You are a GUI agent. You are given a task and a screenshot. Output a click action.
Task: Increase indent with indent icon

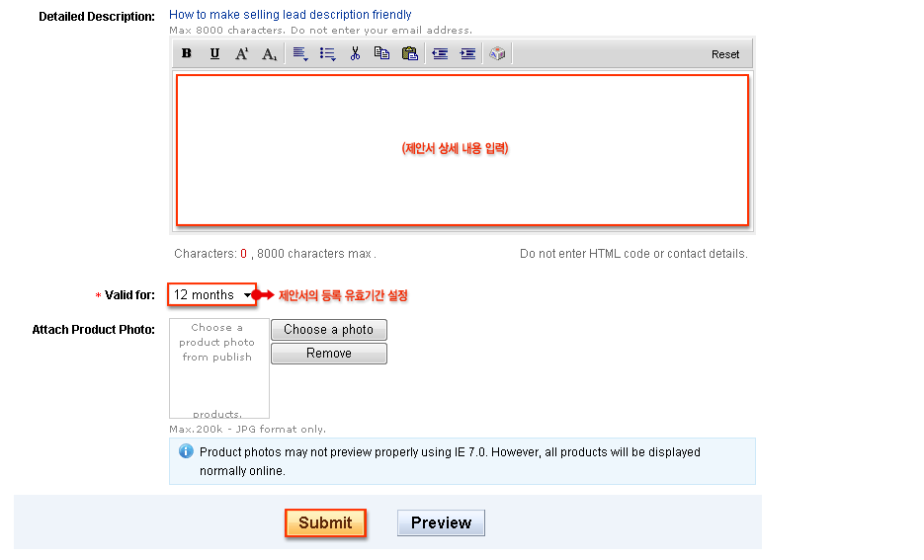pyautogui.click(x=467, y=54)
